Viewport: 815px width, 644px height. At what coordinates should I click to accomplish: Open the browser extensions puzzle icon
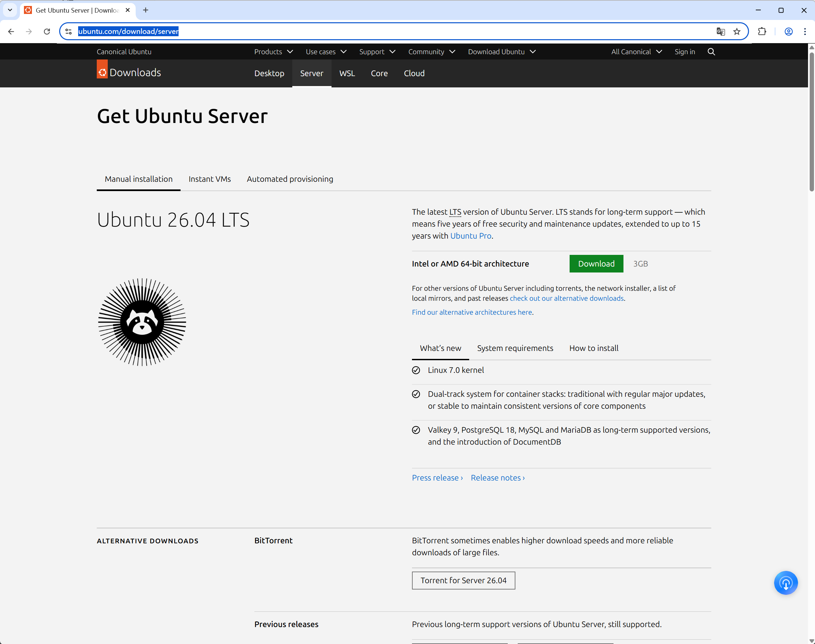(x=762, y=32)
